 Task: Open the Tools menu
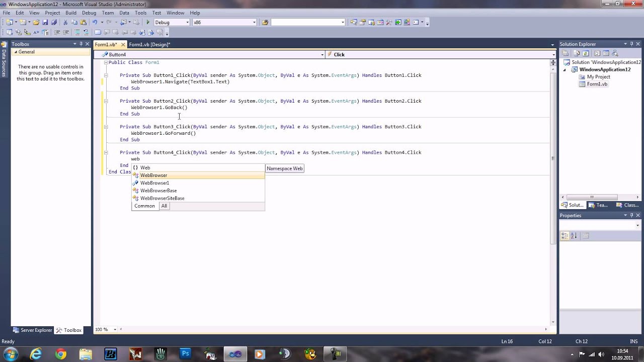point(140,13)
